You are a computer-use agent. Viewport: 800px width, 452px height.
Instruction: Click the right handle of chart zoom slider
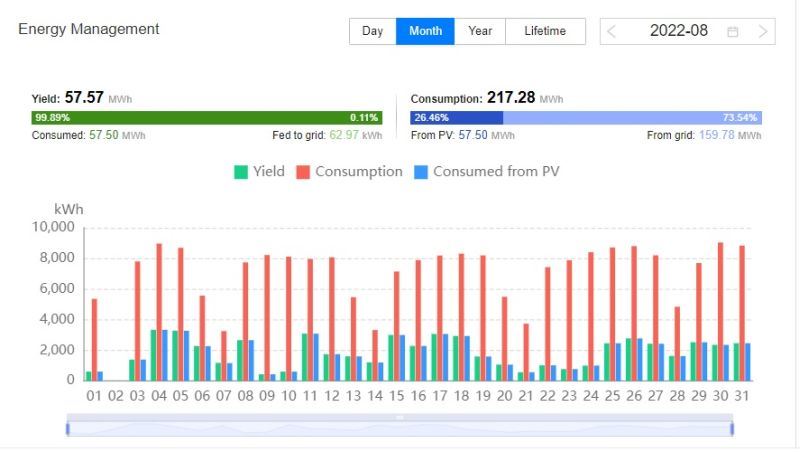pos(732,429)
